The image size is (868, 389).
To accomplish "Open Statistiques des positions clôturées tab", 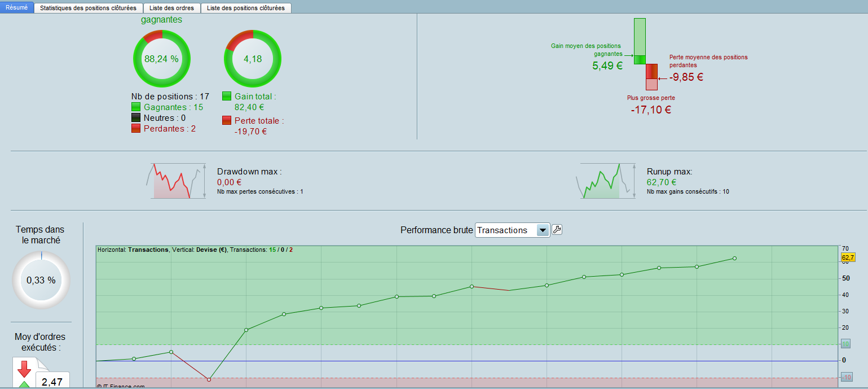I will pyautogui.click(x=89, y=8).
